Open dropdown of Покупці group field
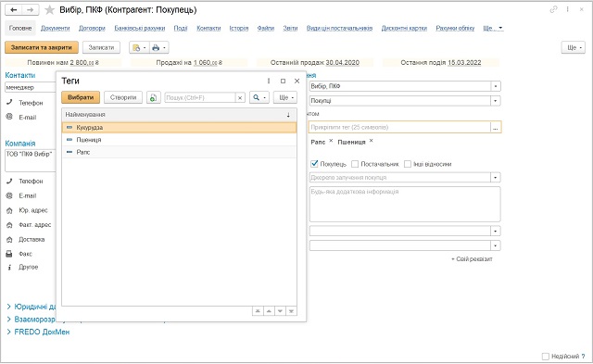The width and height of the screenshot is (593, 364). (x=496, y=101)
